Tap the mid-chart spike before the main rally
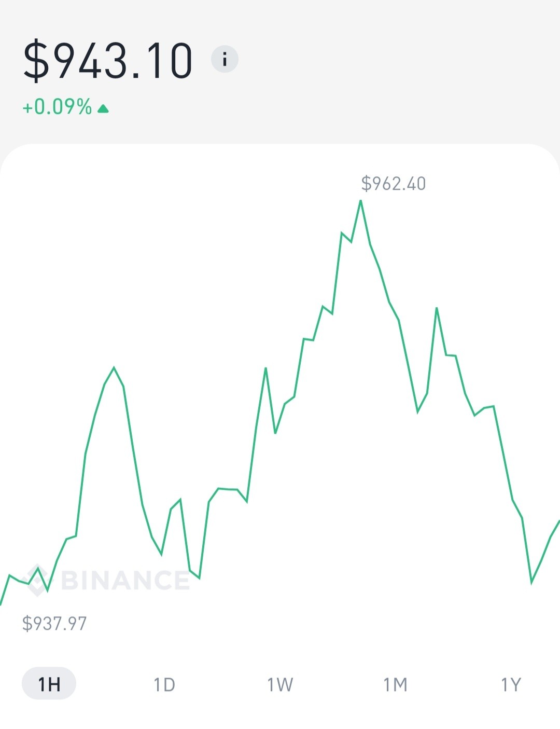The image size is (560, 729). point(265,368)
